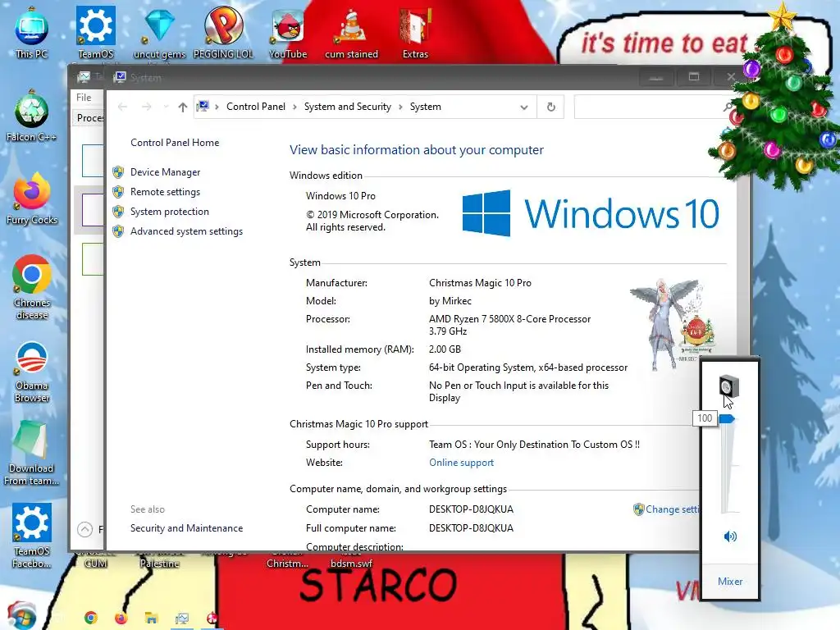This screenshot has width=840, height=630.
Task: Click the Start orb with Santa hat
Action: 21,616
